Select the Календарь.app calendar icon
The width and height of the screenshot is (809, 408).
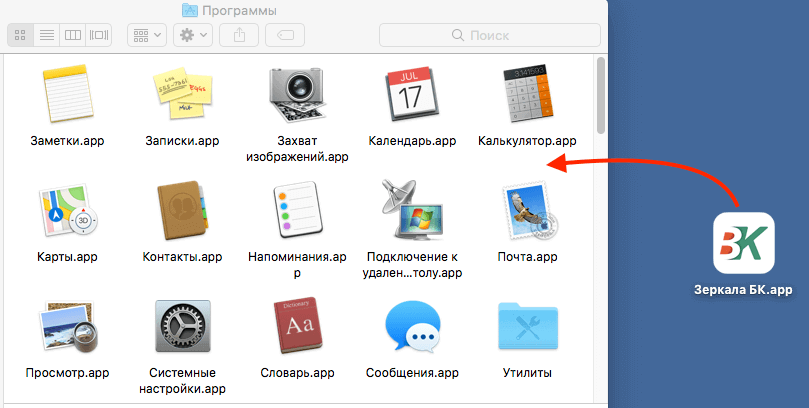pyautogui.click(x=412, y=93)
